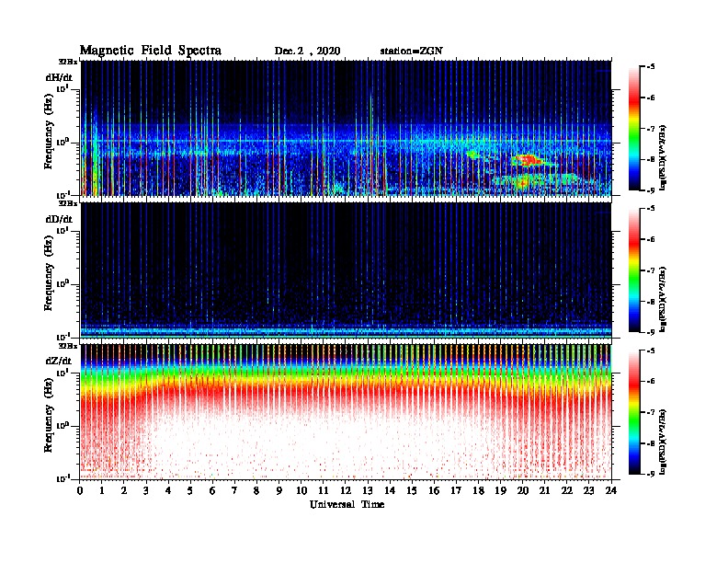Click the -7 value on the dD/dt color bar
The width and height of the screenshot is (728, 563).
click(x=650, y=270)
